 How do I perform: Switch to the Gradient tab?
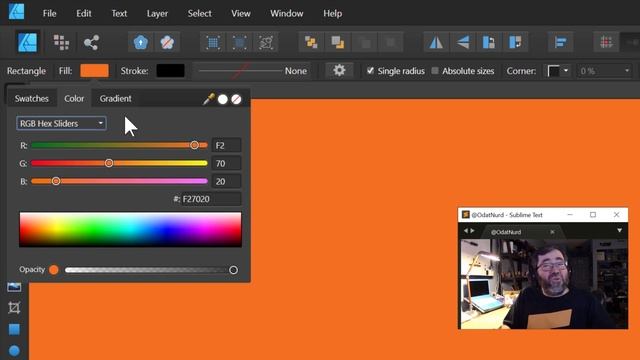[x=116, y=98]
